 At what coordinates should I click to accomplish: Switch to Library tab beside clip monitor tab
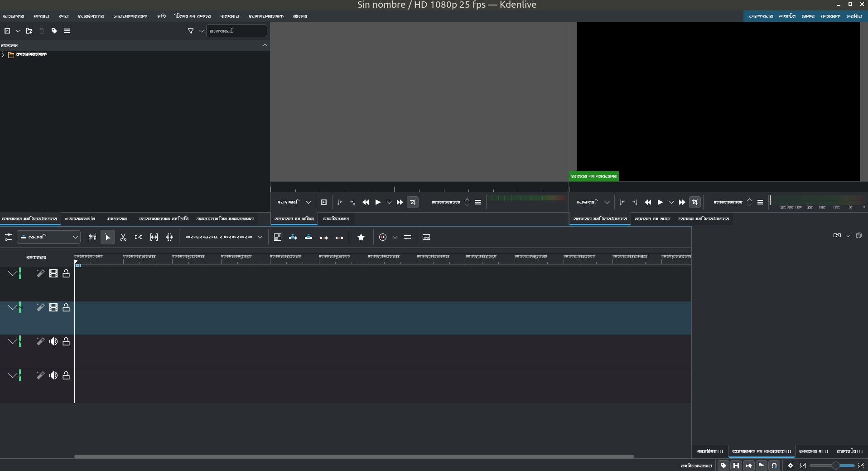coord(336,219)
